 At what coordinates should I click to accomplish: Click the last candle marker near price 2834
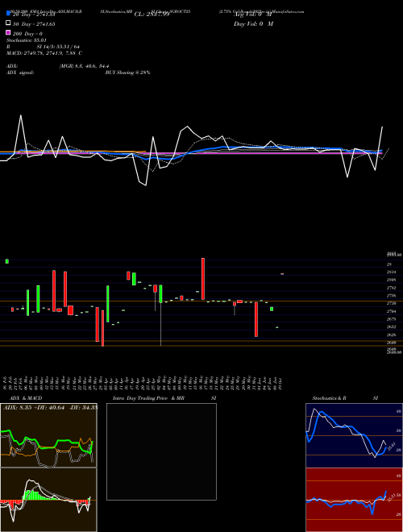pyautogui.click(x=282, y=273)
